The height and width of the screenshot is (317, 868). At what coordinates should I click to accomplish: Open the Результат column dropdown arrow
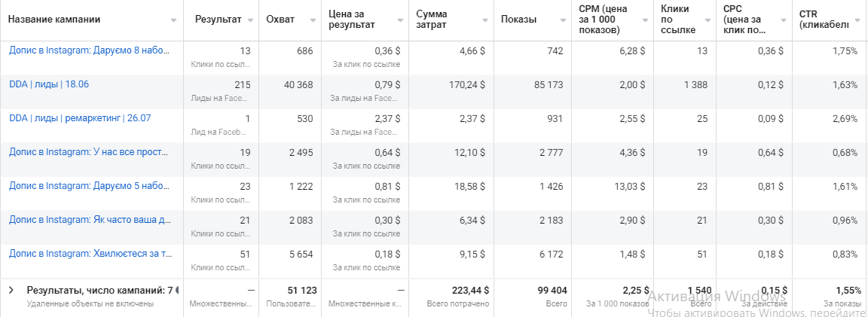pyautogui.click(x=251, y=20)
